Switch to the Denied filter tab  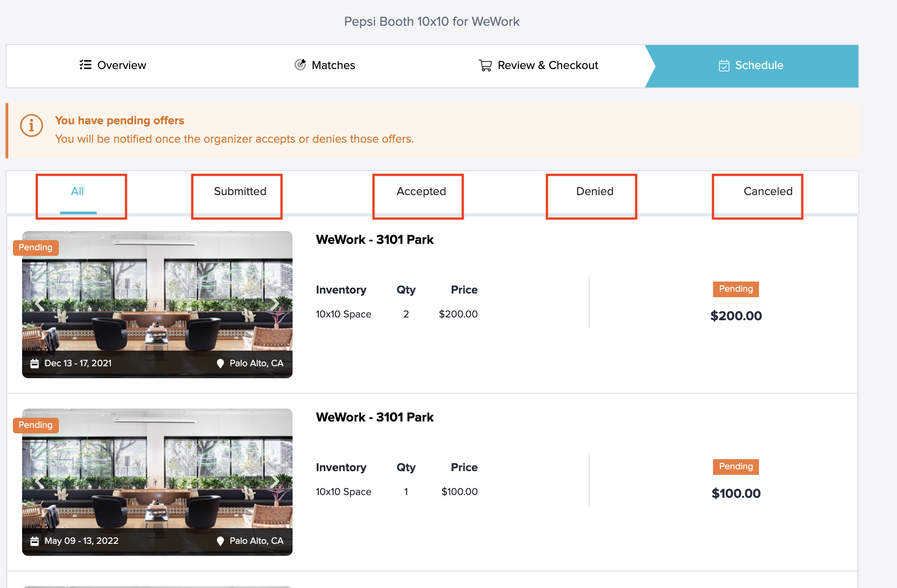pos(595,191)
